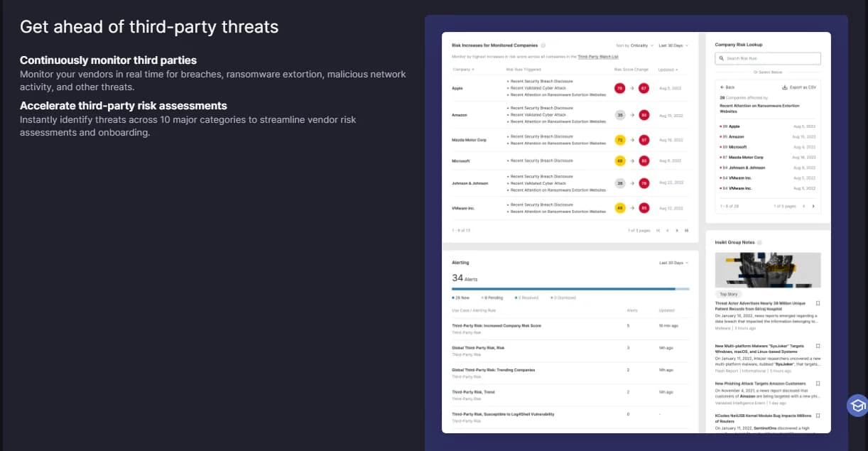Sort by the Updated column in risk table

[668, 70]
